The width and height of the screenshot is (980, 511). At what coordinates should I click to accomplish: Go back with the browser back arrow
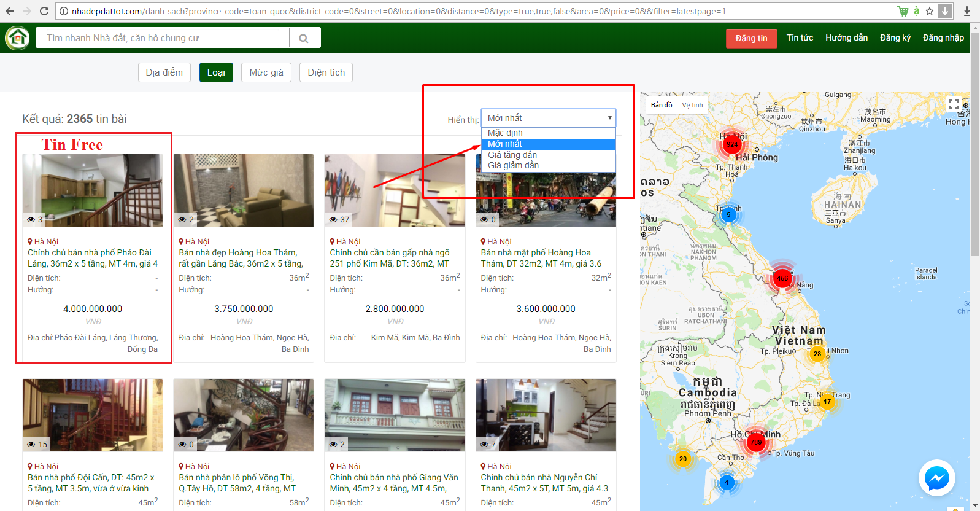10,11
